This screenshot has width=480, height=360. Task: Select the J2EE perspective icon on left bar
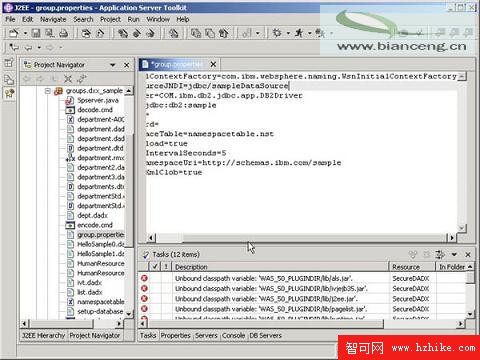[x=9, y=93]
